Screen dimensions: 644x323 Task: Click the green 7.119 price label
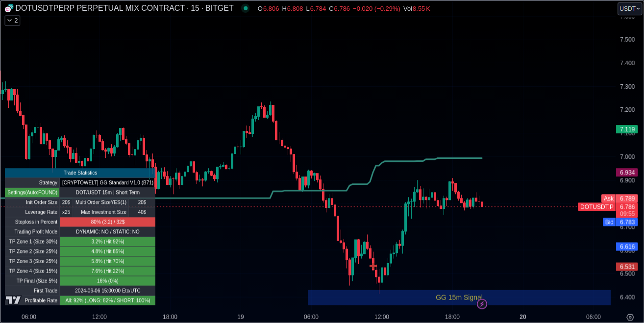[x=627, y=129]
